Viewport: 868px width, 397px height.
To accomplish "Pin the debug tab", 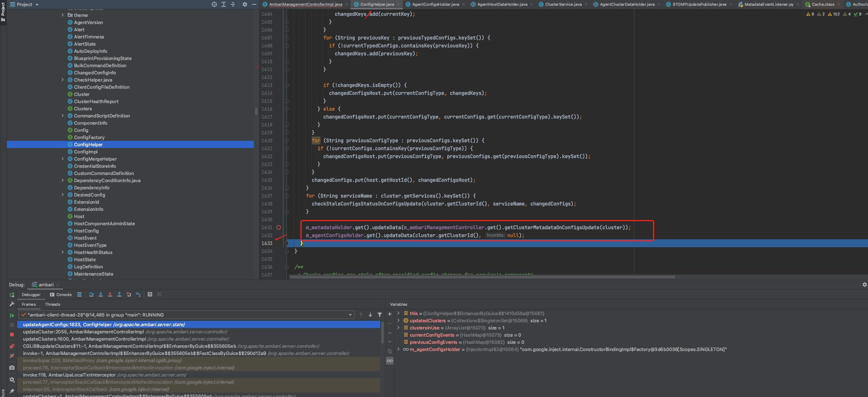I will pos(12,391).
